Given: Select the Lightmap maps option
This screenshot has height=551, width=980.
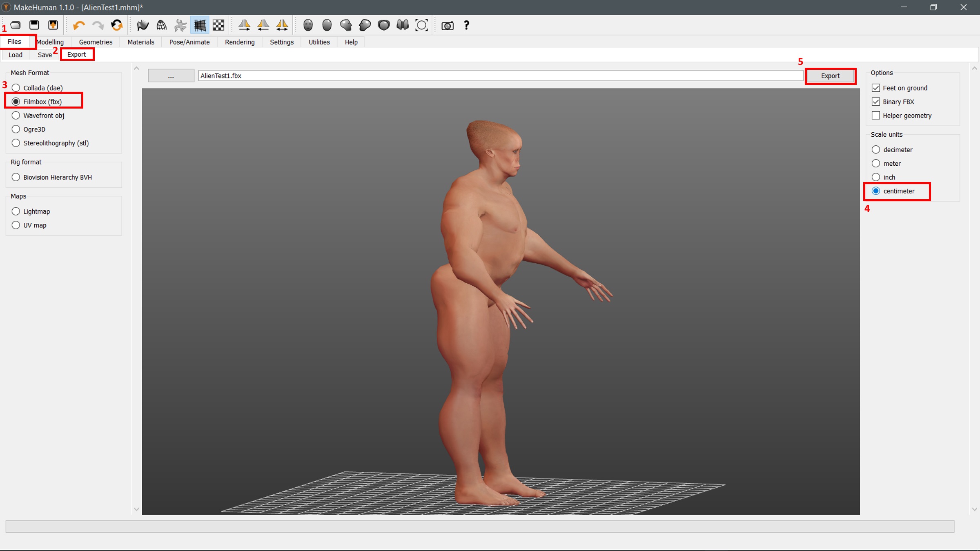Looking at the screenshot, I should [x=31, y=211].
